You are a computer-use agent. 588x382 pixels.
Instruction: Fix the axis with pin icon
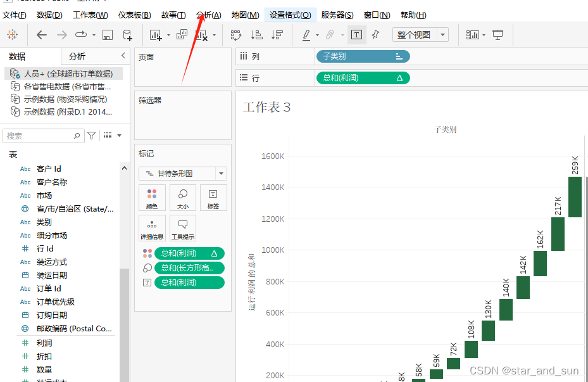[x=375, y=35]
